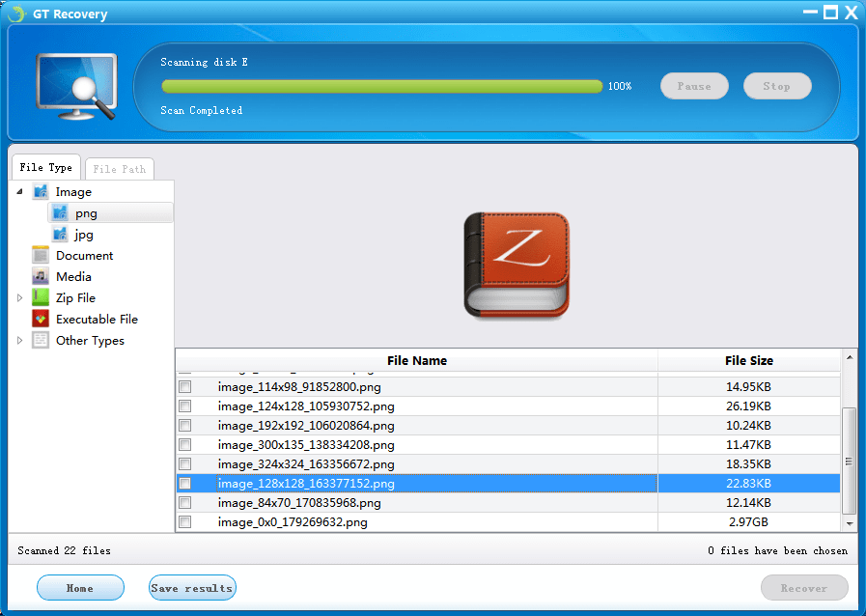Check the box for image_114x98_91852800.png
The height and width of the screenshot is (616, 866).
pyautogui.click(x=185, y=387)
